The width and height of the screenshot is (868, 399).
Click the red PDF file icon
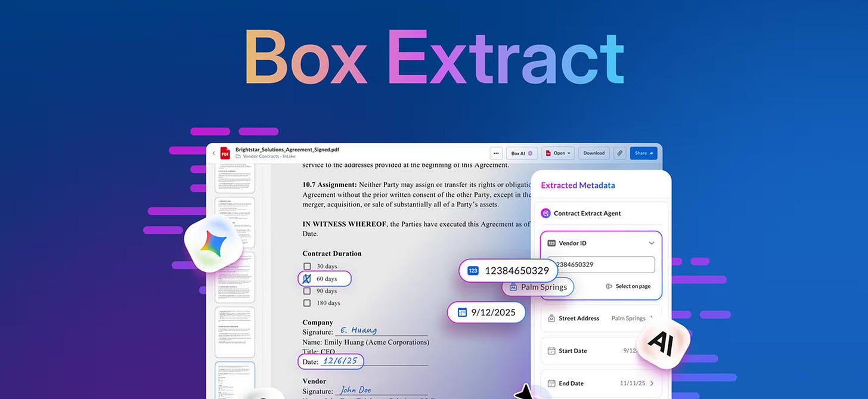(x=225, y=153)
